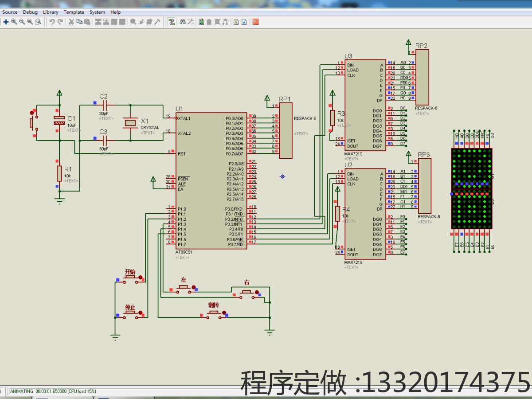Click the Redo toolbar icon
Image resolution: width=532 pixels, height=399 pixels.
[x=59, y=21]
